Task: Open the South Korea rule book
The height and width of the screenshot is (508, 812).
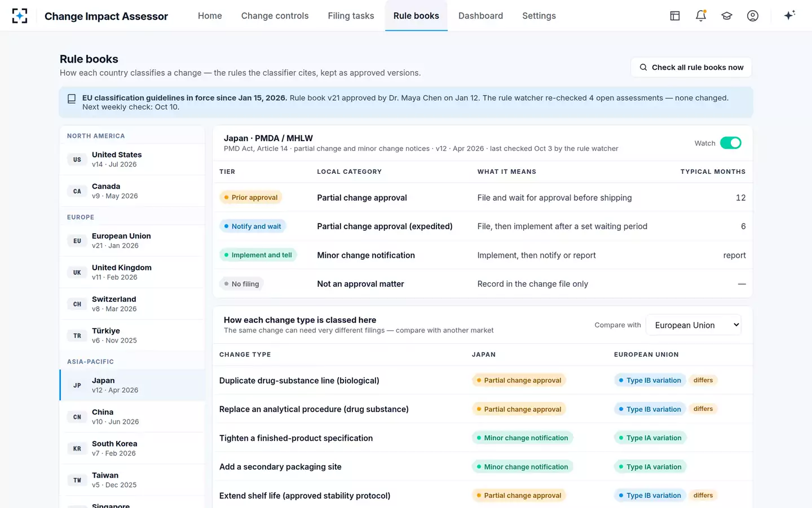Action: (132, 449)
